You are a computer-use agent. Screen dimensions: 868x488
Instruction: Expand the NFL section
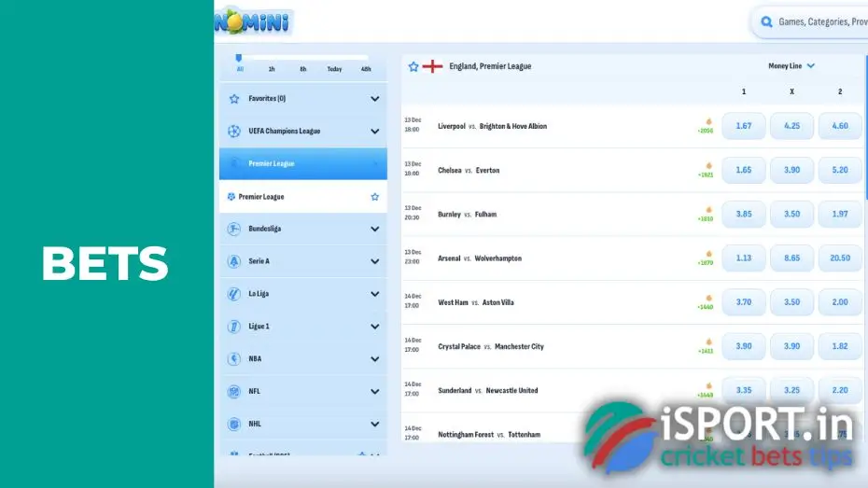point(374,392)
